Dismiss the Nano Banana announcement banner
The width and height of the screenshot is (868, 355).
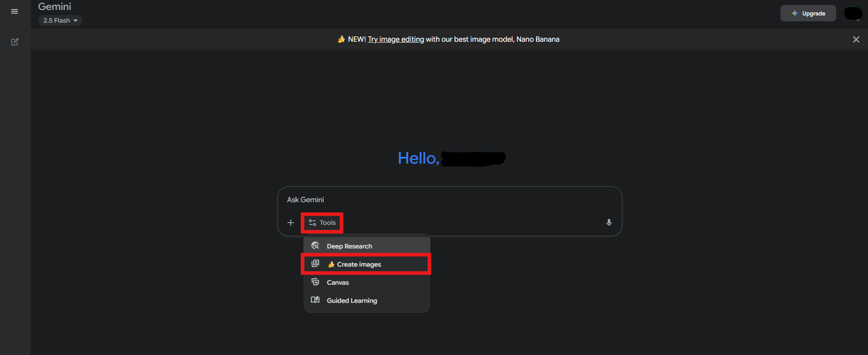pyautogui.click(x=856, y=39)
